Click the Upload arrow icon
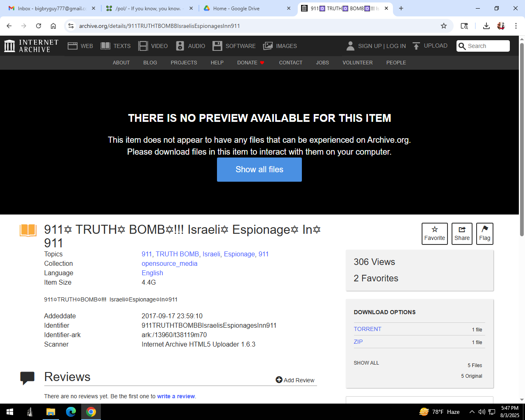The width and height of the screenshot is (525, 420). coord(416,46)
